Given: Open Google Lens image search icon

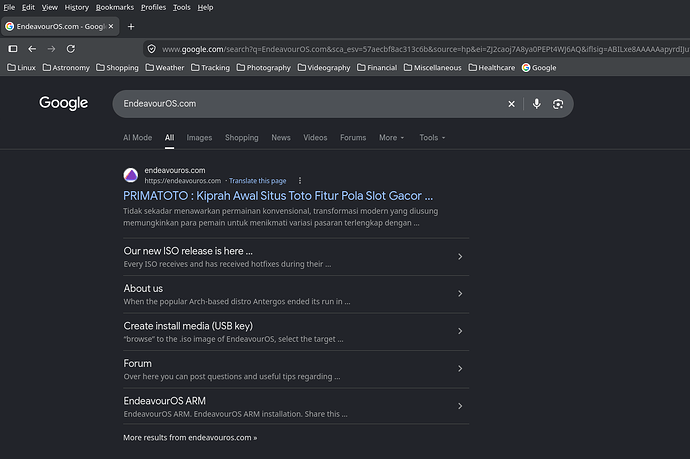Looking at the screenshot, I should [x=558, y=104].
